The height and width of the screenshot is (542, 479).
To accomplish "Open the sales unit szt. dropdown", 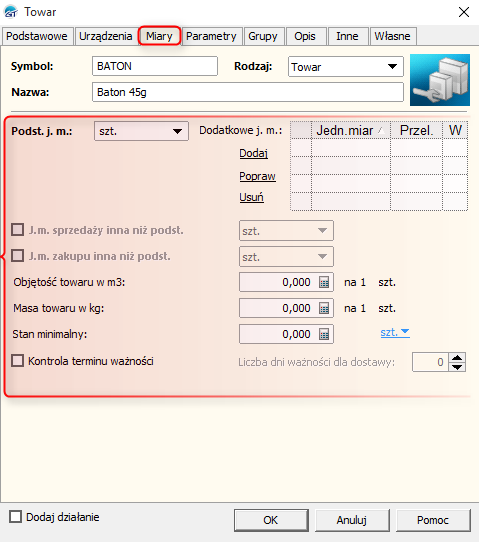I will coord(322,231).
